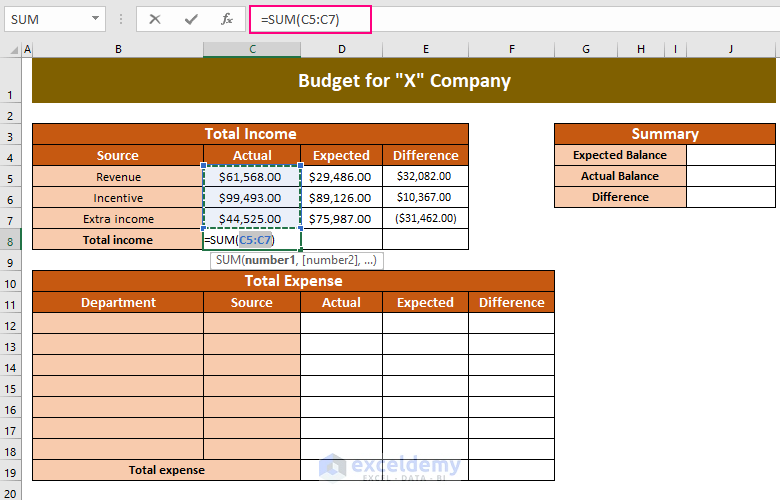Select the empty value cell beside Expected Balance
This screenshot has width=780, height=500.
point(731,155)
